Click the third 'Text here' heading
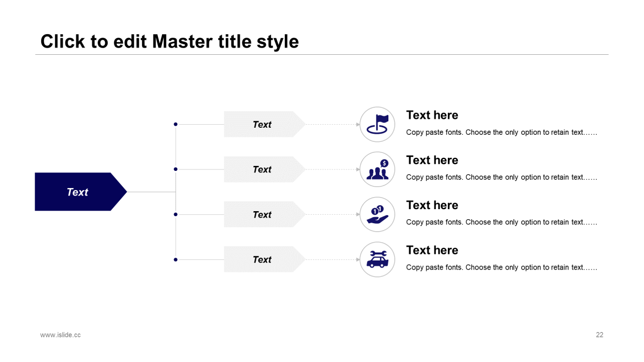The height and width of the screenshot is (362, 644). 432,205
